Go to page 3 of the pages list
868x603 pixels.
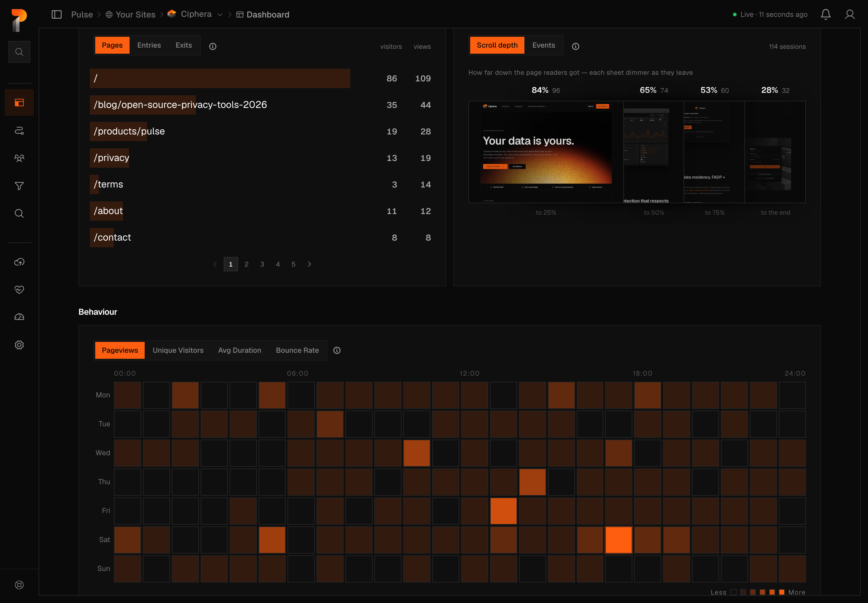tap(262, 264)
